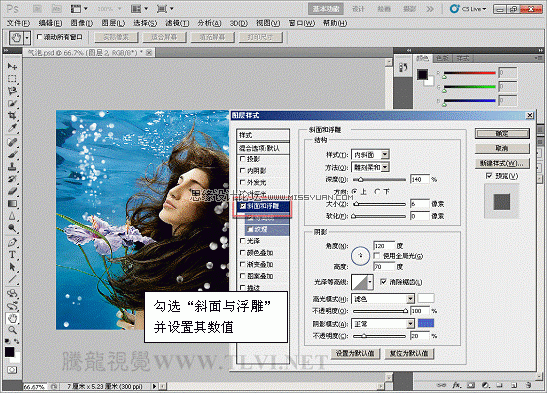Enable the 渐变叠加 gradient overlay checkbox
This screenshot has width=547, height=393.
pos(243,264)
